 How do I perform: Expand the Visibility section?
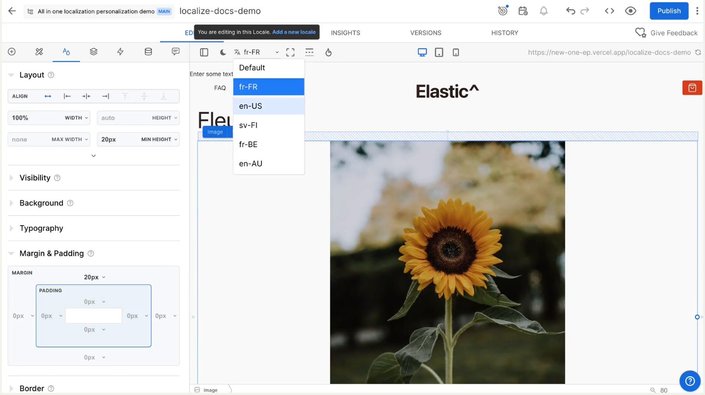click(35, 178)
